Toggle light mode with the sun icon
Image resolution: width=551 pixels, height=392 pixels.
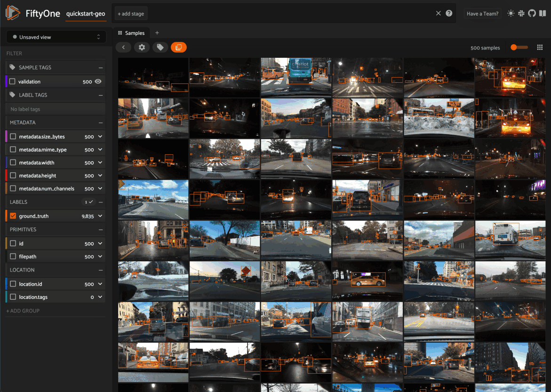click(x=511, y=13)
